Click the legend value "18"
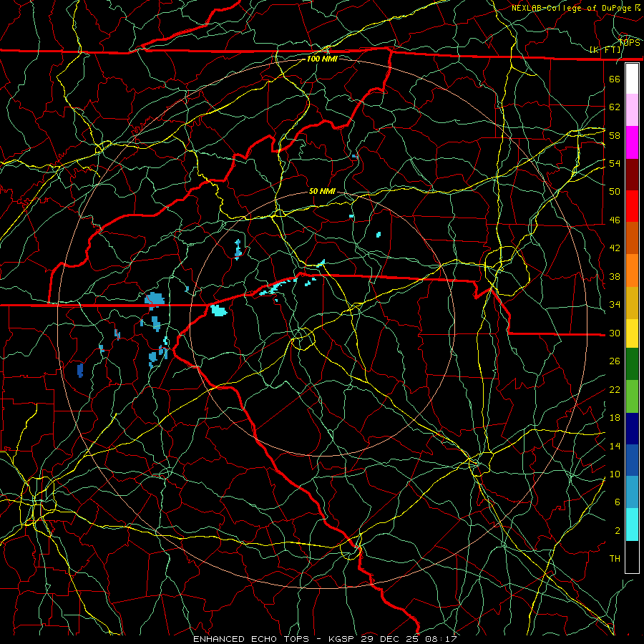The width and height of the screenshot is (644, 644). [x=615, y=418]
